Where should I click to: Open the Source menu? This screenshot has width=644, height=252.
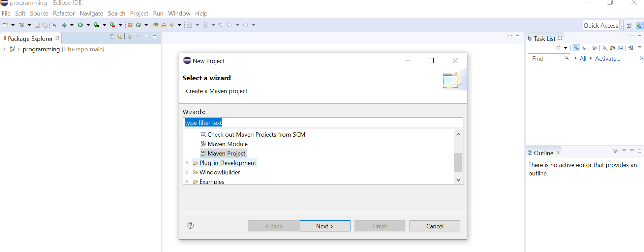[x=39, y=13]
